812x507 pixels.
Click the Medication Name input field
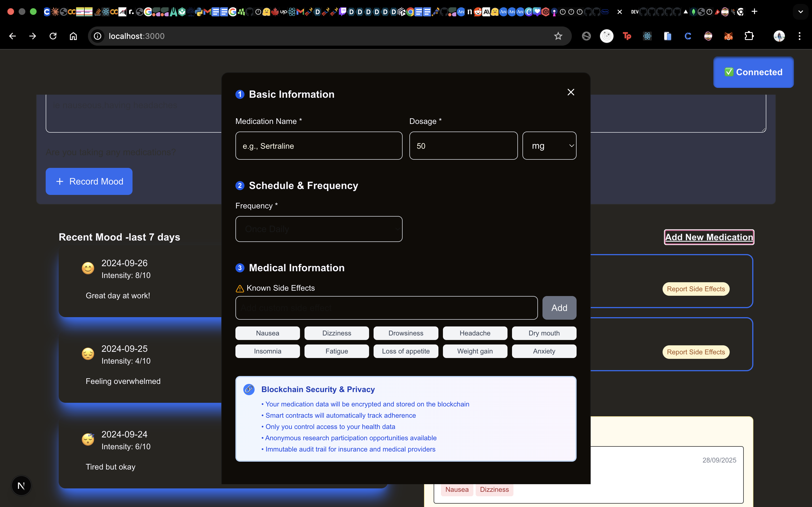coord(319,146)
